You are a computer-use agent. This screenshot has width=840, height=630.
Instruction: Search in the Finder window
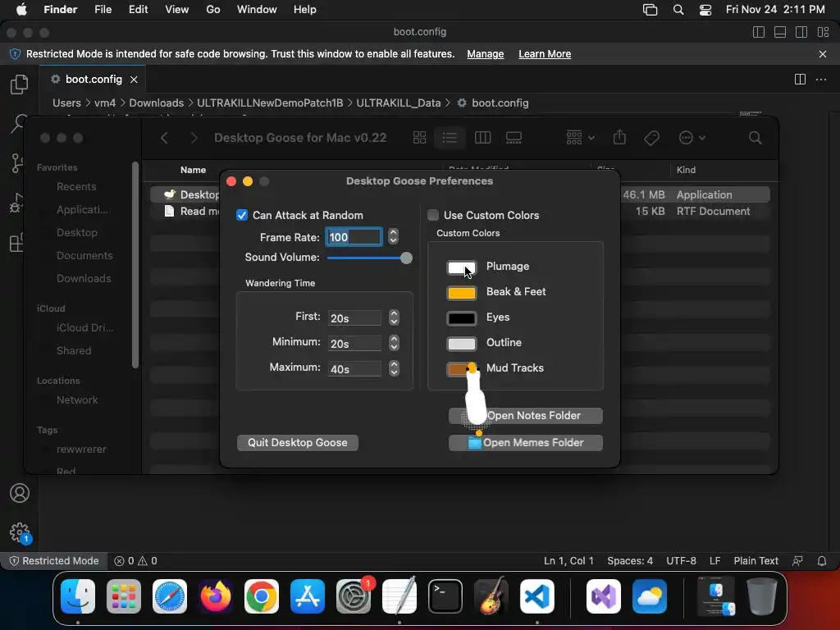pos(756,138)
